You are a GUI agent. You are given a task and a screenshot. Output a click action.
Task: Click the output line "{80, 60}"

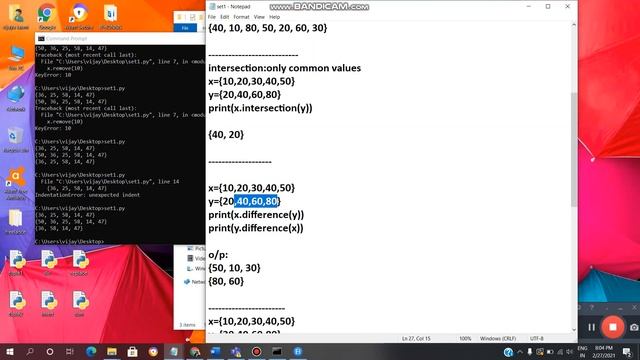pyautogui.click(x=226, y=281)
